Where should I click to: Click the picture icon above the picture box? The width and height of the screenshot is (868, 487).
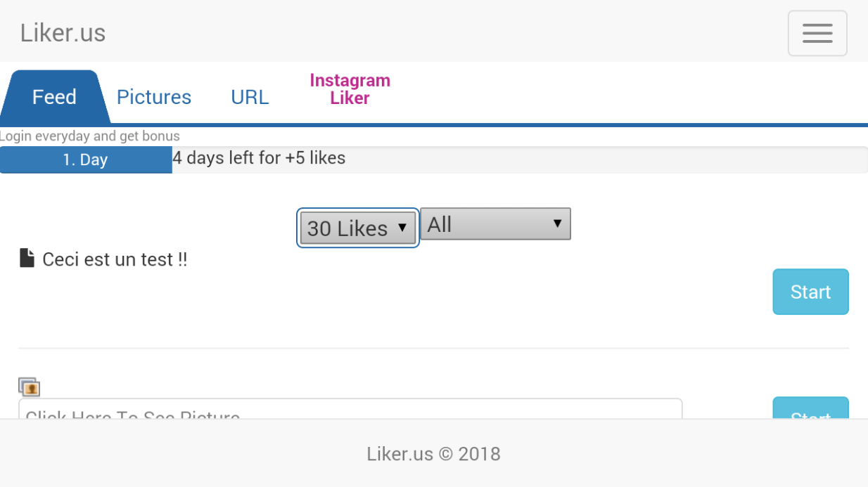coord(29,387)
